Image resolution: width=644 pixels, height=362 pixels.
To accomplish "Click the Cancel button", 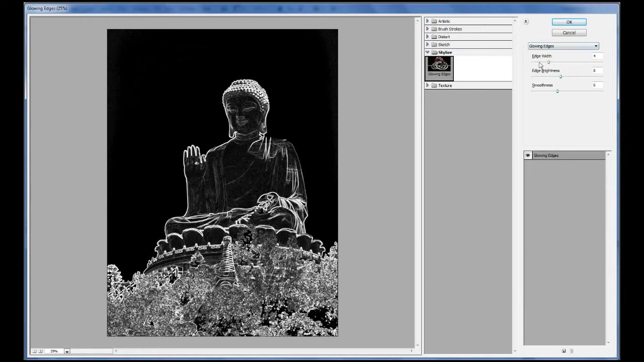I will point(569,33).
